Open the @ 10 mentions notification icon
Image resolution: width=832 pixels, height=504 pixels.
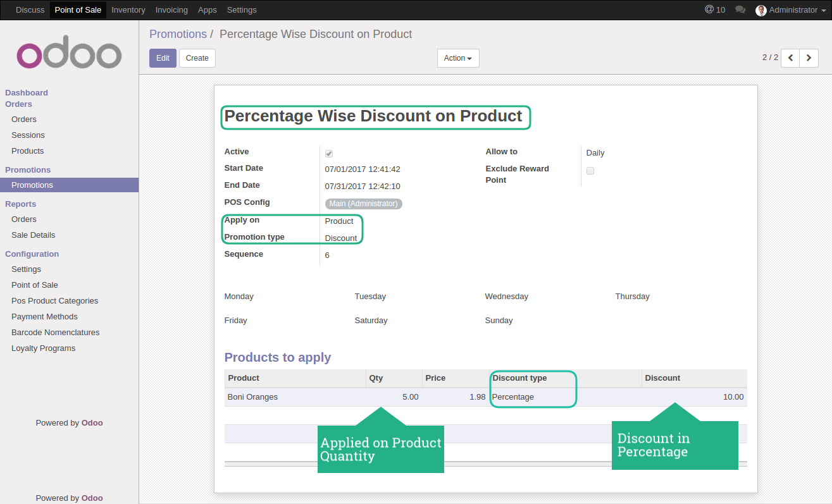click(x=715, y=10)
